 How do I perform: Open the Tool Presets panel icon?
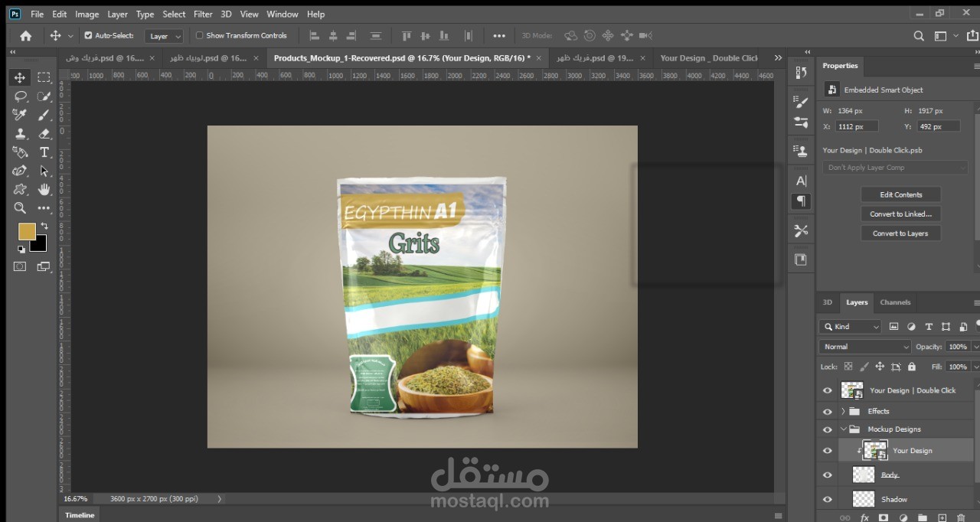[x=801, y=230]
